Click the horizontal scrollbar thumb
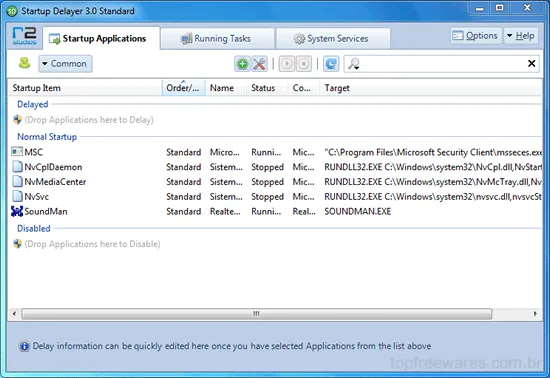Viewport: 550px width, 378px height. pyautogui.click(x=256, y=313)
